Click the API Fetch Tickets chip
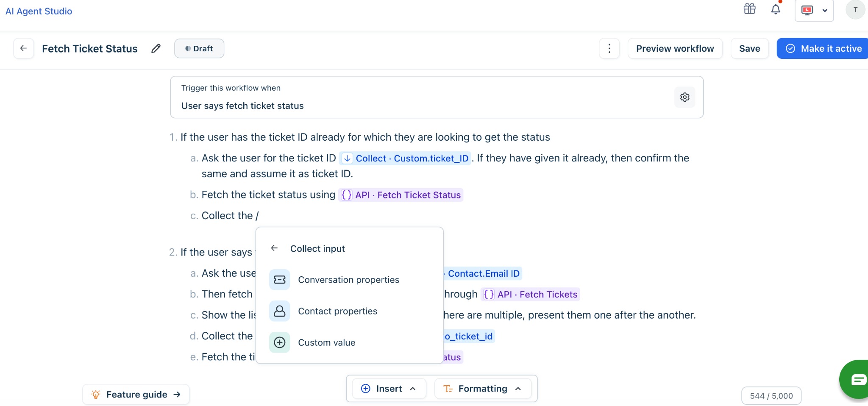The height and width of the screenshot is (406, 868). [531, 294]
